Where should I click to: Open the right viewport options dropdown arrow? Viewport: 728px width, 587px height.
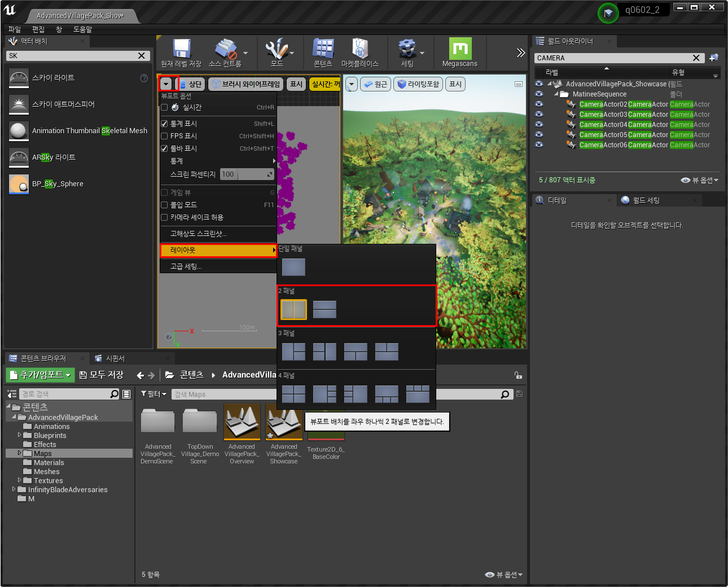click(352, 84)
